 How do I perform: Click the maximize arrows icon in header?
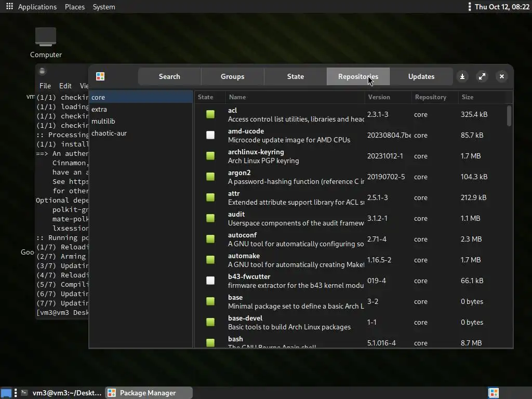482,76
